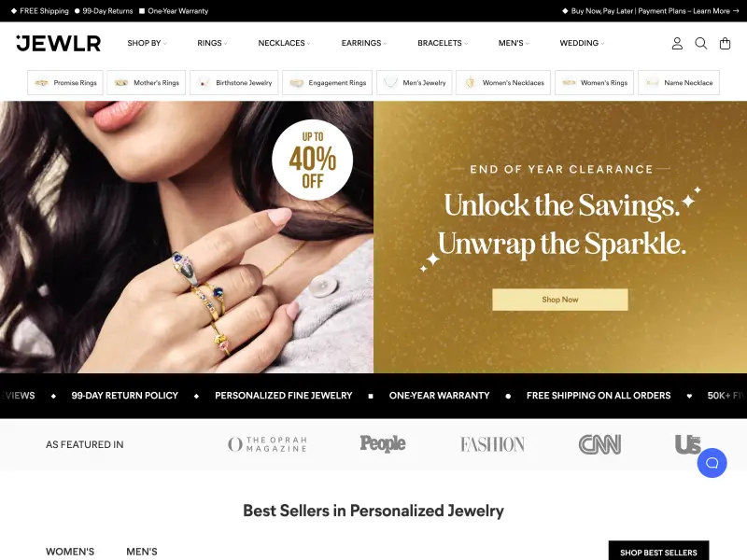Open the user account icon
Image resolution: width=747 pixels, height=560 pixels.
(x=677, y=43)
